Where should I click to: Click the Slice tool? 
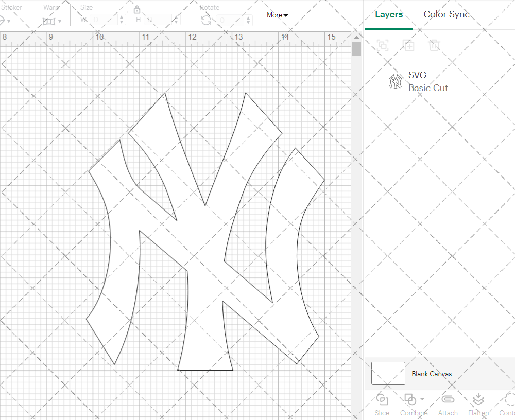tap(382, 405)
